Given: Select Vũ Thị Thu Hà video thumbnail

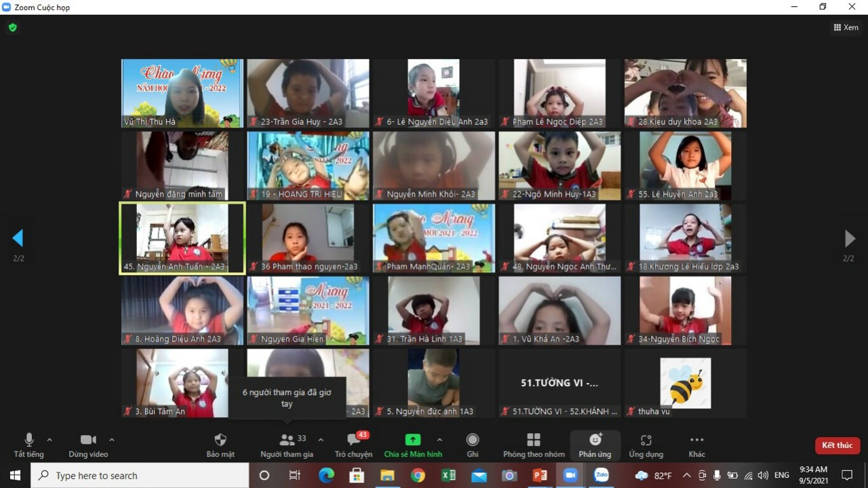Looking at the screenshot, I should [182, 93].
